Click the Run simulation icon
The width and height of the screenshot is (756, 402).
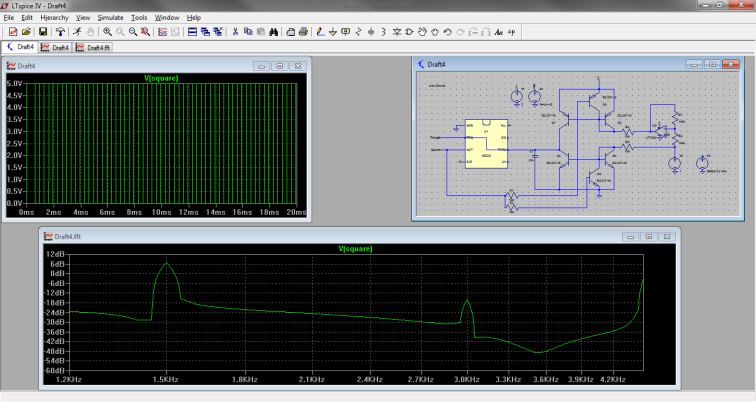coord(76,32)
